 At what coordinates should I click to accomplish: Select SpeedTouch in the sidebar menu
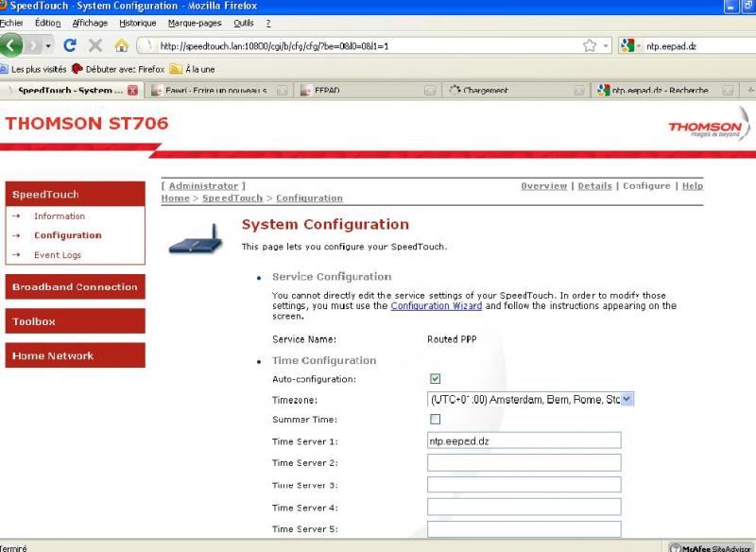click(x=76, y=195)
